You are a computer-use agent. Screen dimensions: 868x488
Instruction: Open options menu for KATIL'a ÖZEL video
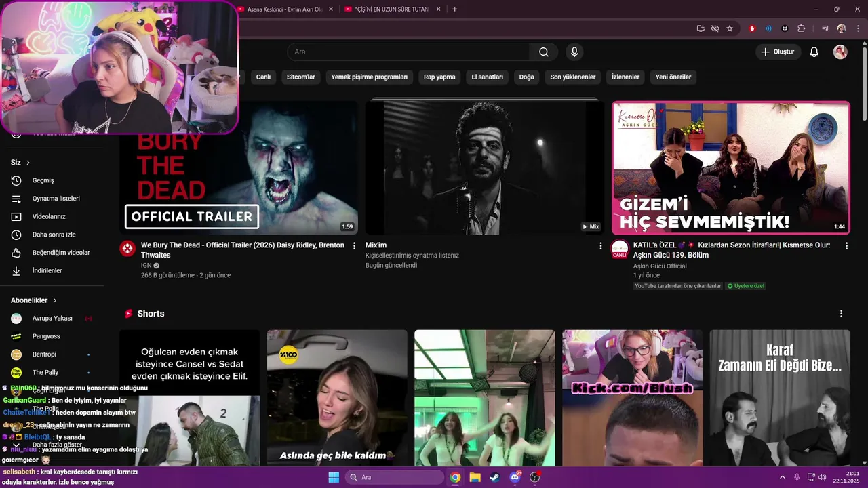(846, 246)
